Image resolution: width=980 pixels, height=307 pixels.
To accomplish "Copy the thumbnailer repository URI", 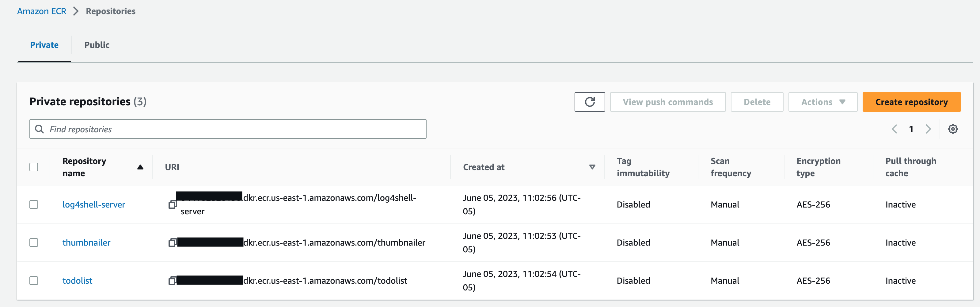I will (172, 243).
